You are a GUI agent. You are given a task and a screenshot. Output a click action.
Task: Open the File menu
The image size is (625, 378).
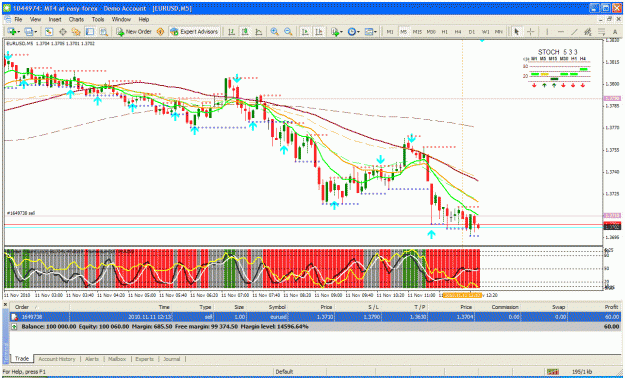(x=18, y=19)
